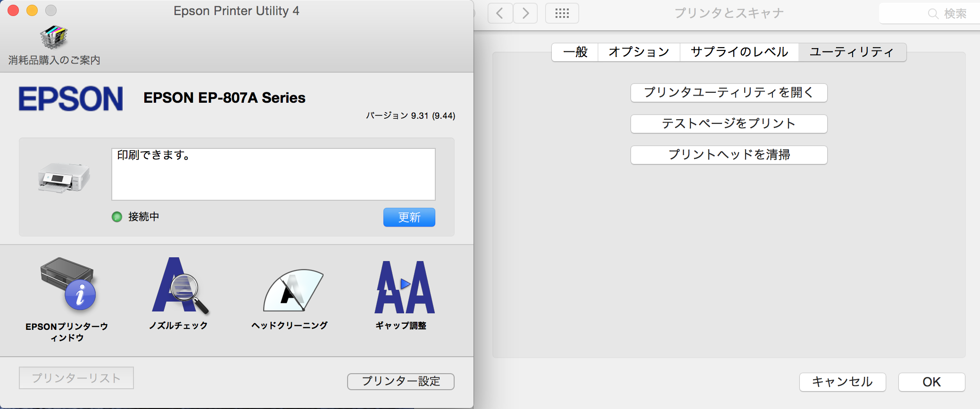Viewport: 980px width, 409px height.
Task: Click the プリンターリスト button
Action: (x=76, y=378)
